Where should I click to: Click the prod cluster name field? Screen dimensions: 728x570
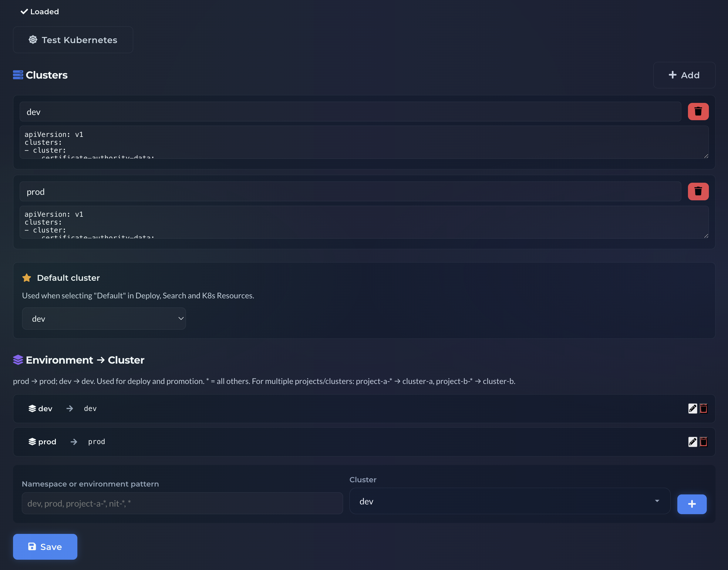point(350,192)
